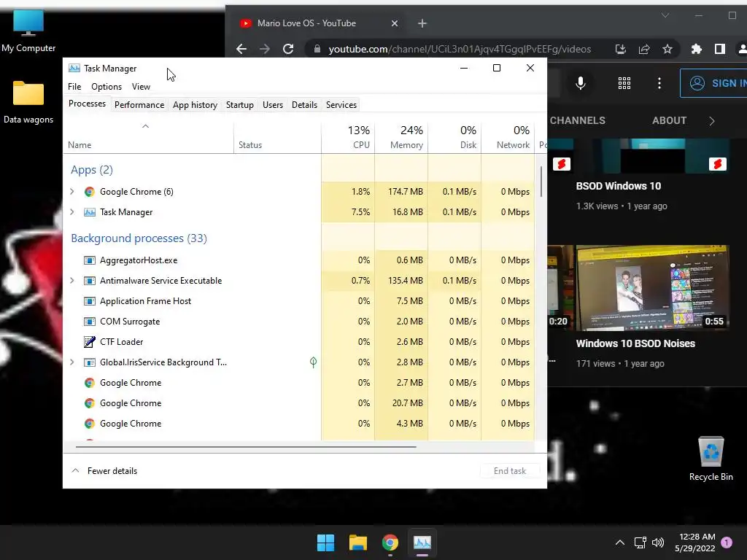Open a new Chrome tab
Viewport: 747px width, 560px height.
click(x=422, y=23)
